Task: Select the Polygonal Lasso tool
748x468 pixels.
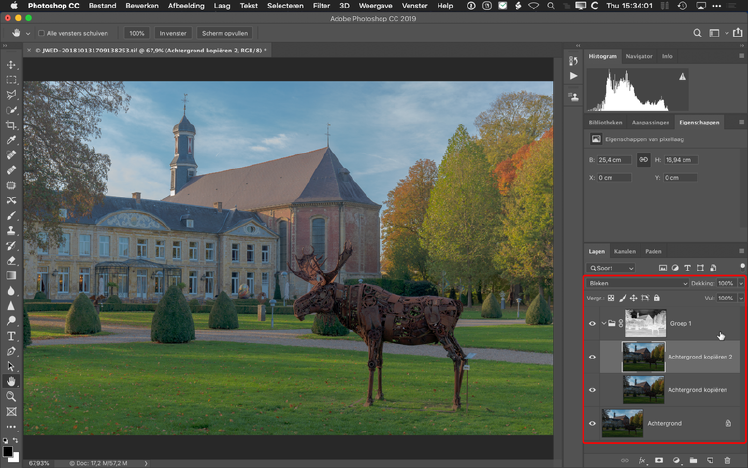Action: [11, 94]
